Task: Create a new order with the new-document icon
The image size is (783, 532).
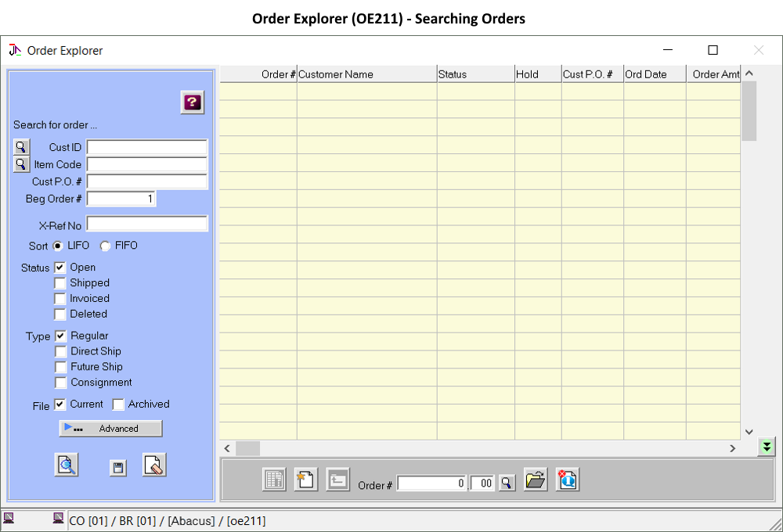Action: coord(305,480)
